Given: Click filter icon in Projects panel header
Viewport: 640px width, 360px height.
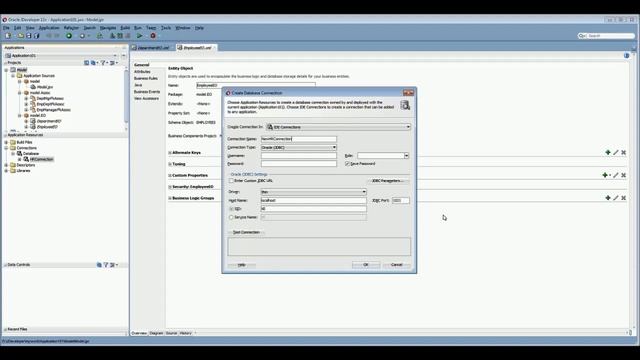Looking at the screenshot, I should pos(103,63).
